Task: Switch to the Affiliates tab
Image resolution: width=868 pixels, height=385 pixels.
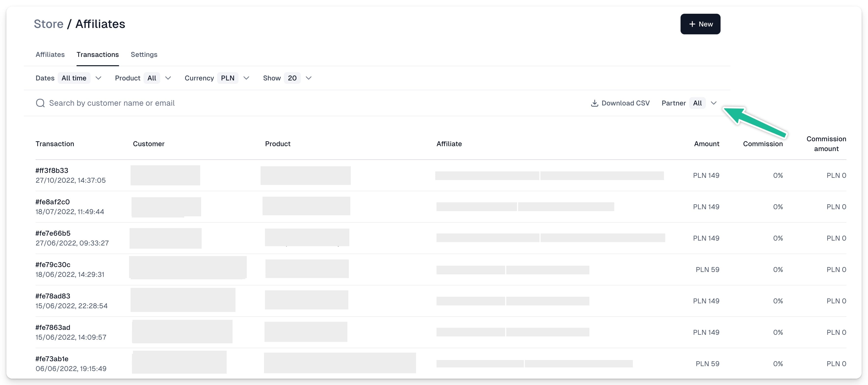Action: coord(50,55)
